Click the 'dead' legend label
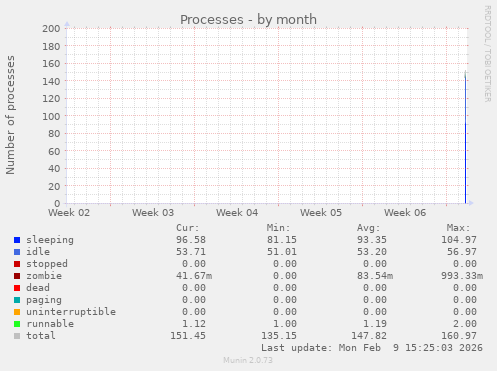Screen dimensions: 497x371 pos(38,288)
